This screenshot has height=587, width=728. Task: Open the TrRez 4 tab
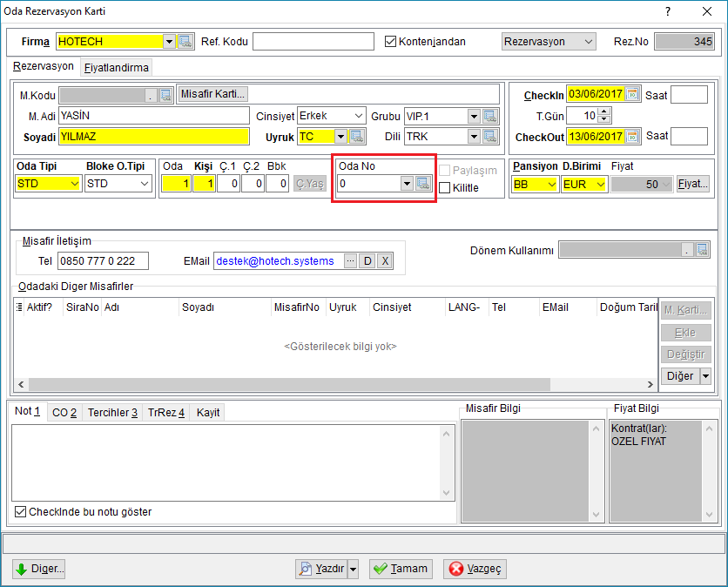tap(166, 413)
